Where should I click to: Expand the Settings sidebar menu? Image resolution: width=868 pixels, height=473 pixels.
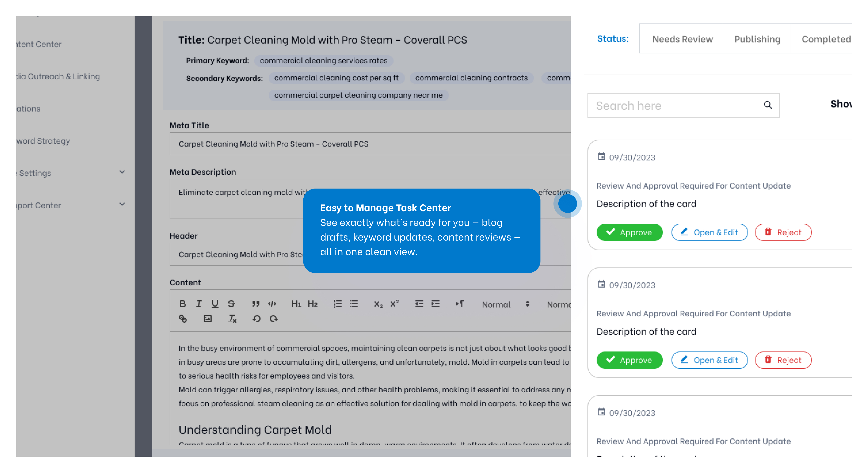coord(122,172)
